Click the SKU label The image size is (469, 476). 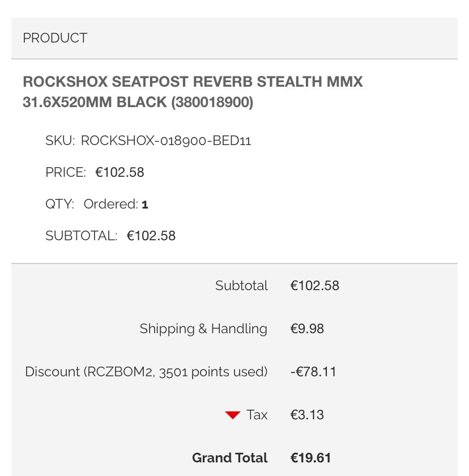[x=59, y=141]
